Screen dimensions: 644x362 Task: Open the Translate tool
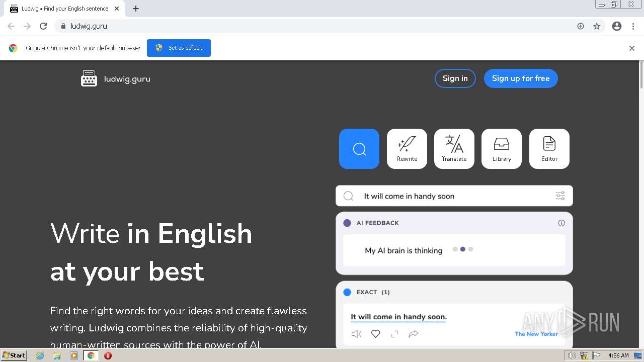454,149
